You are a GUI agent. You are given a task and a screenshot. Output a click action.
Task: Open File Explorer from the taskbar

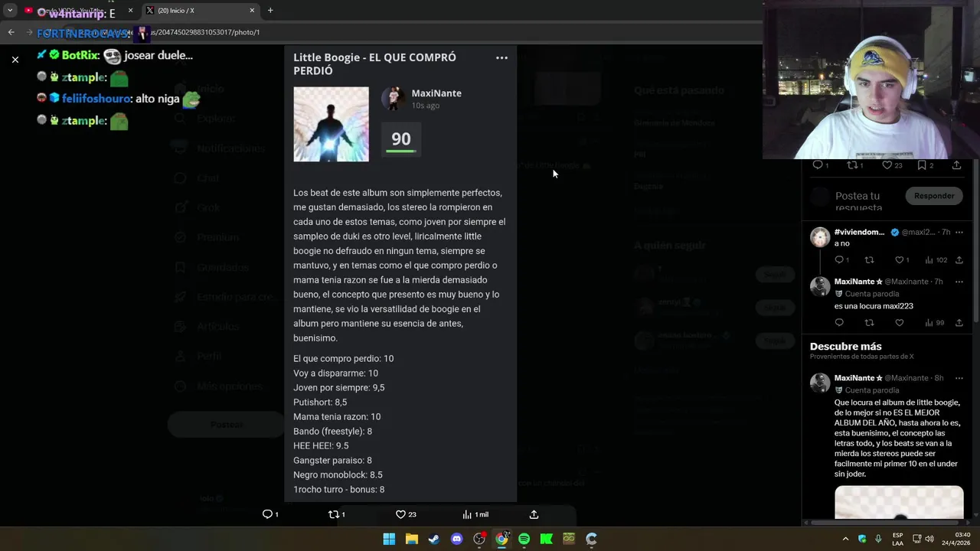pyautogui.click(x=411, y=539)
